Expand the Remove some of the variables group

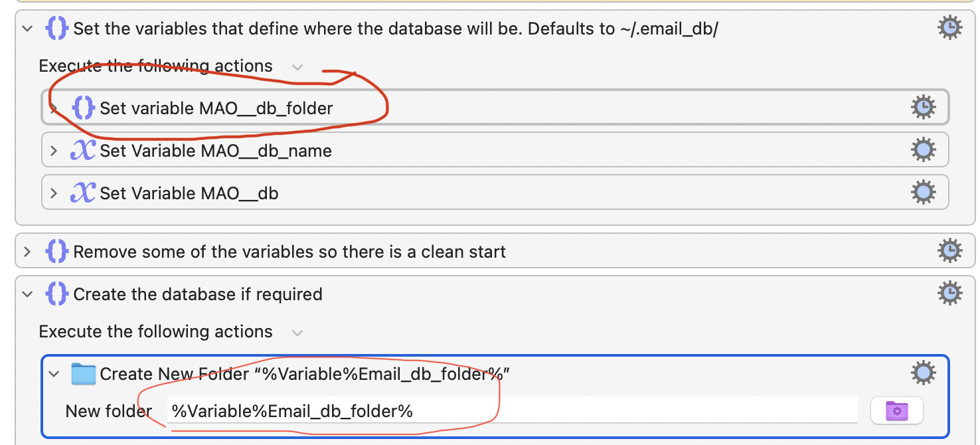click(x=27, y=252)
